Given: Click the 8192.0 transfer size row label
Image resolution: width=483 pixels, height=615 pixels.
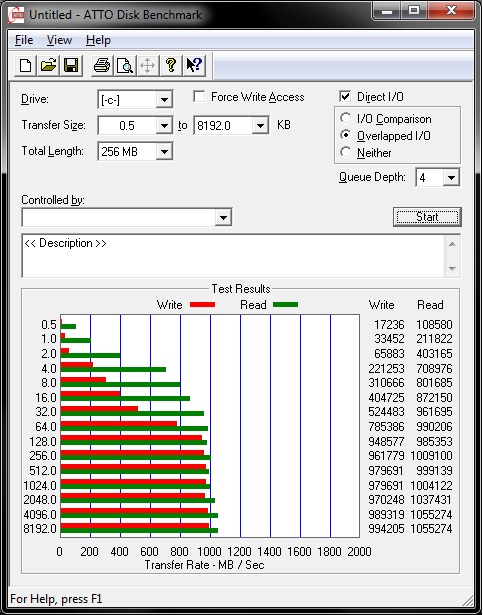Looking at the screenshot, I should [x=40, y=529].
